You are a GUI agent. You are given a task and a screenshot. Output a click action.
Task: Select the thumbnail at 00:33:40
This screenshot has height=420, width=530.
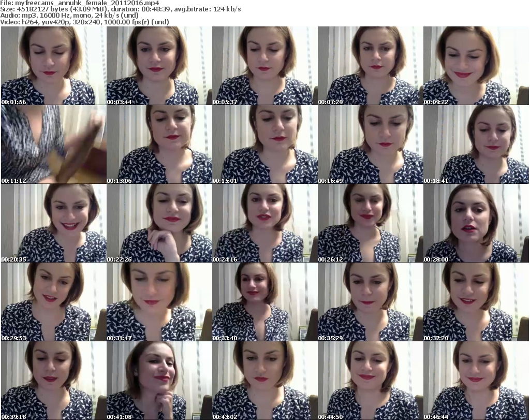(265, 302)
